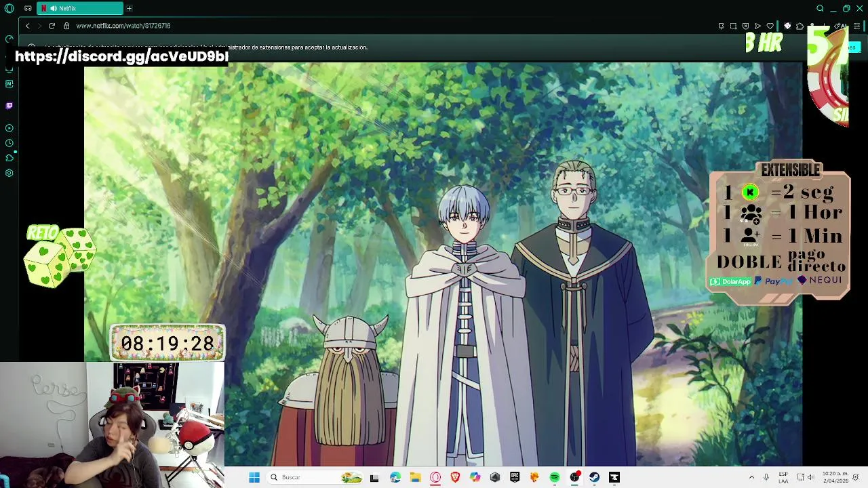Switch the ESP LAA keyboard language
The image size is (868, 488).
pyautogui.click(x=783, y=477)
